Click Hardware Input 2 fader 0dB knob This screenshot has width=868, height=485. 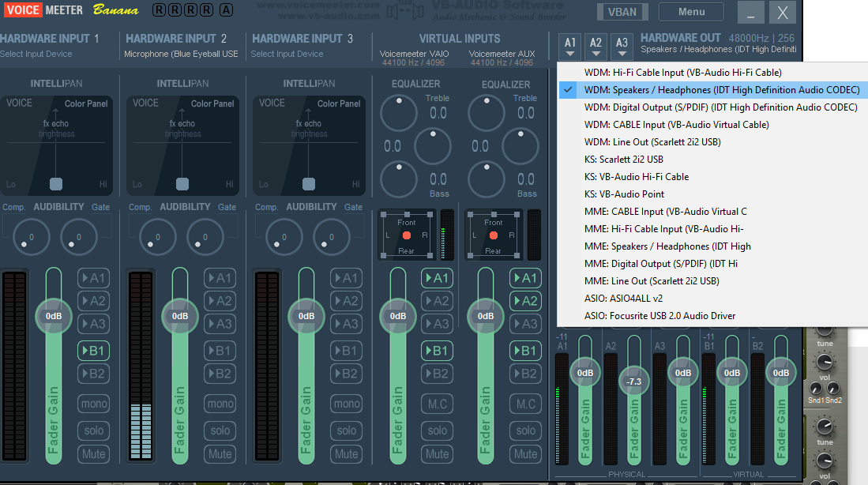tap(180, 316)
